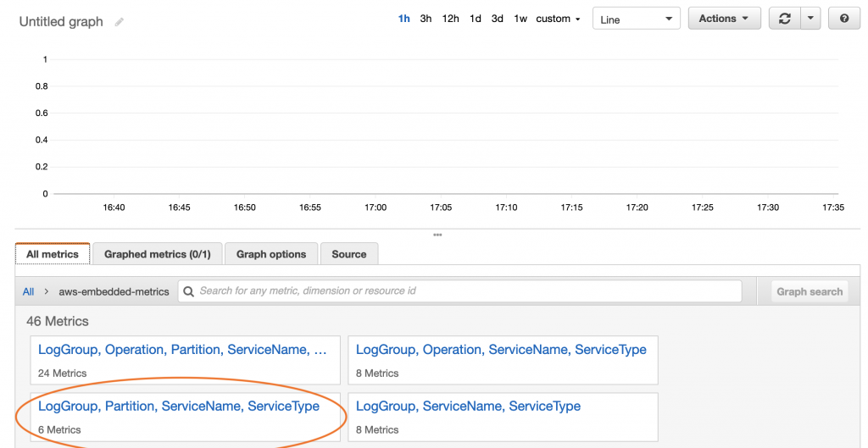The width and height of the screenshot is (868, 448).
Task: Open the Graph options tab
Action: coord(271,254)
